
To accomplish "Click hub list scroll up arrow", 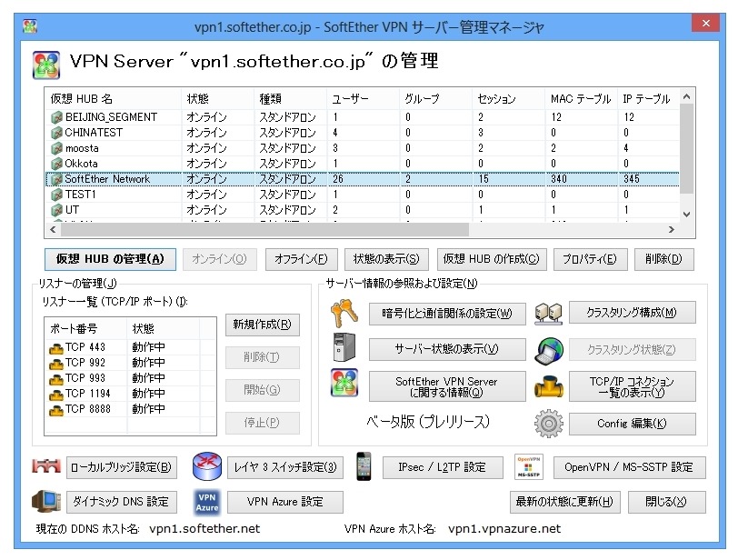I will click(x=687, y=96).
